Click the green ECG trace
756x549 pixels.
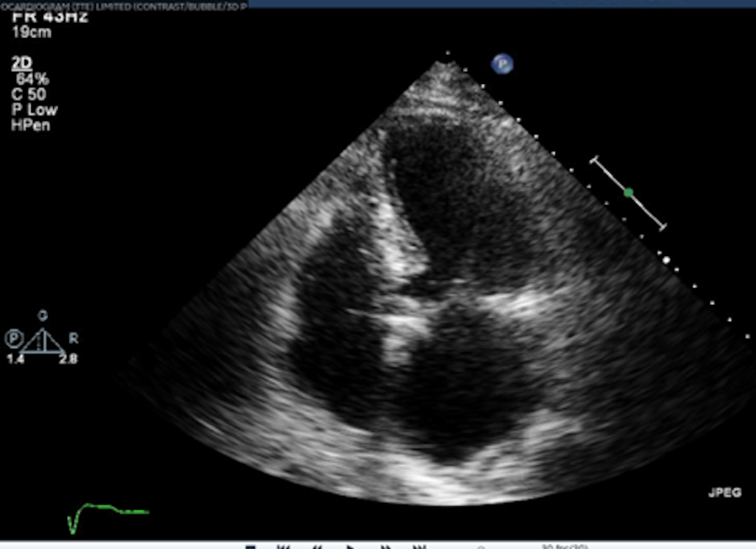[x=108, y=519]
